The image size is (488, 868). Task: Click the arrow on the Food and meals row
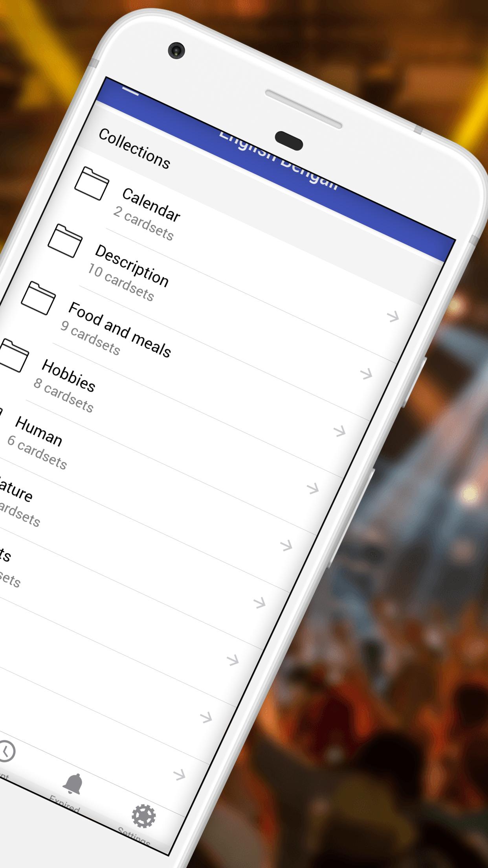(339, 431)
